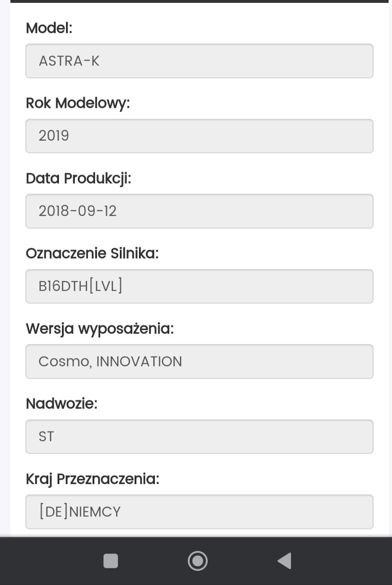
Task: Select the "Oznaczenie Silnika:" label
Action: coord(92,253)
